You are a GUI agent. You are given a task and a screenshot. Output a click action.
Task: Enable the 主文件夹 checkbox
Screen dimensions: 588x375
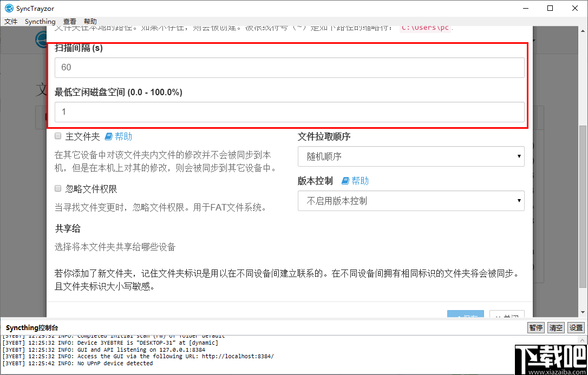click(x=57, y=136)
